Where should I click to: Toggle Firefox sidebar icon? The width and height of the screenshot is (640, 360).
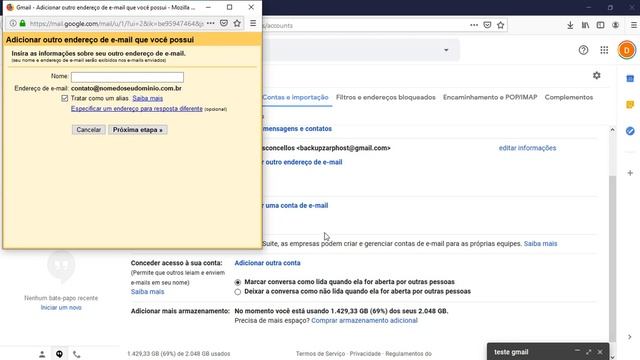[x=600, y=25]
